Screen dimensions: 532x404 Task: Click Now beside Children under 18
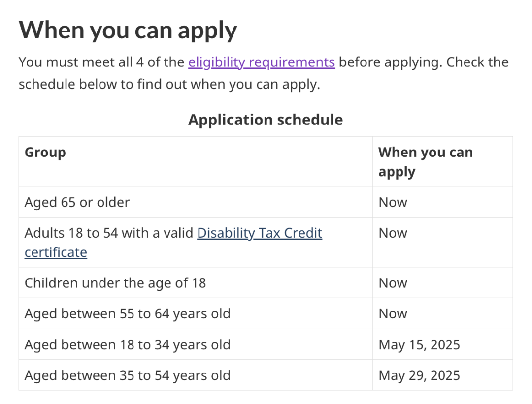[x=393, y=283]
